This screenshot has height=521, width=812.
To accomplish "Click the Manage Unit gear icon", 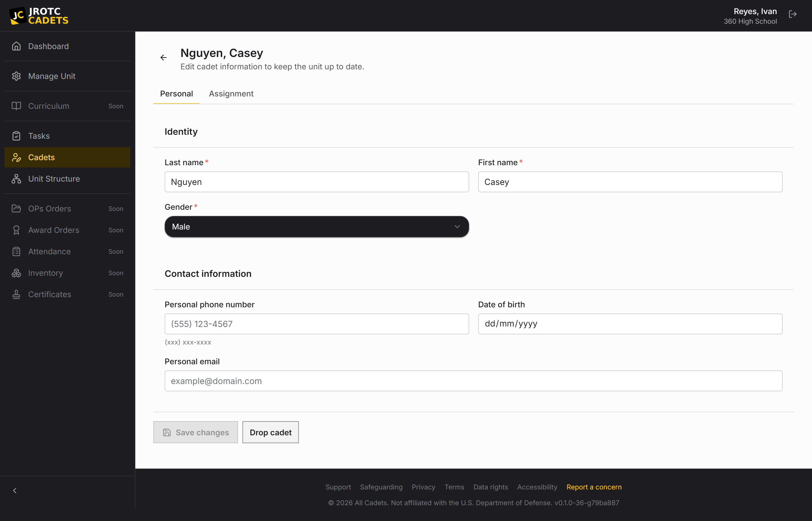I will point(16,76).
